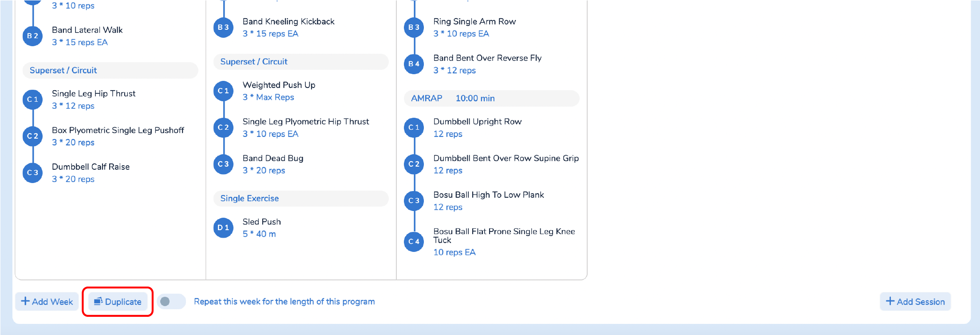
Task: Open the Dumbbell Calf Raise exercise
Action: pyautogui.click(x=91, y=167)
